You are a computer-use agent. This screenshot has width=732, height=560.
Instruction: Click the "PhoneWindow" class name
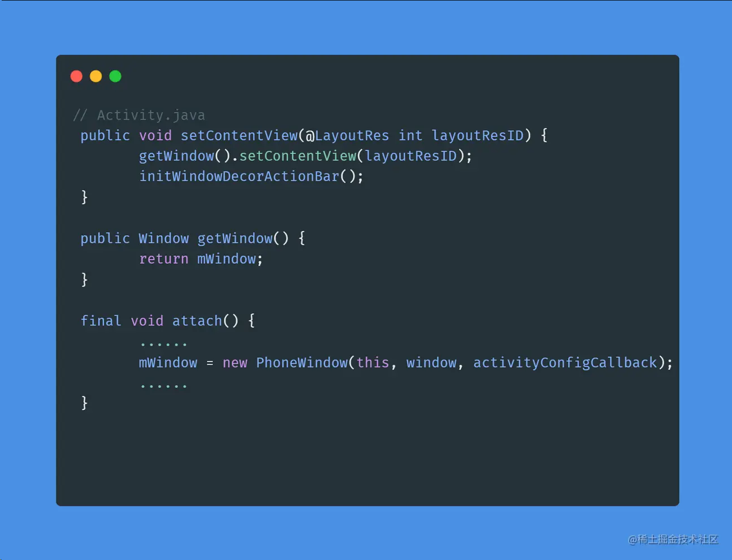[x=301, y=363]
